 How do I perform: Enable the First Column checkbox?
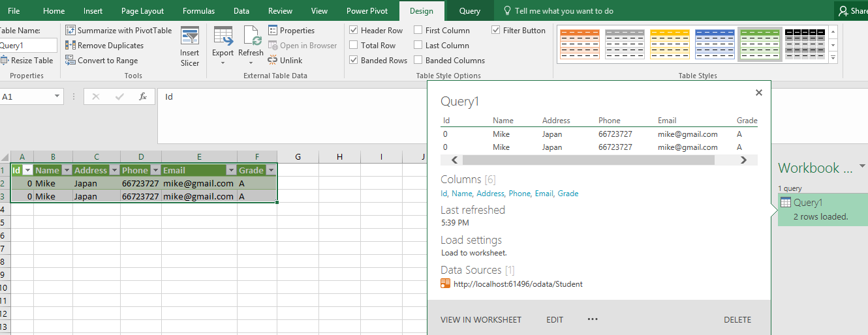(418, 31)
